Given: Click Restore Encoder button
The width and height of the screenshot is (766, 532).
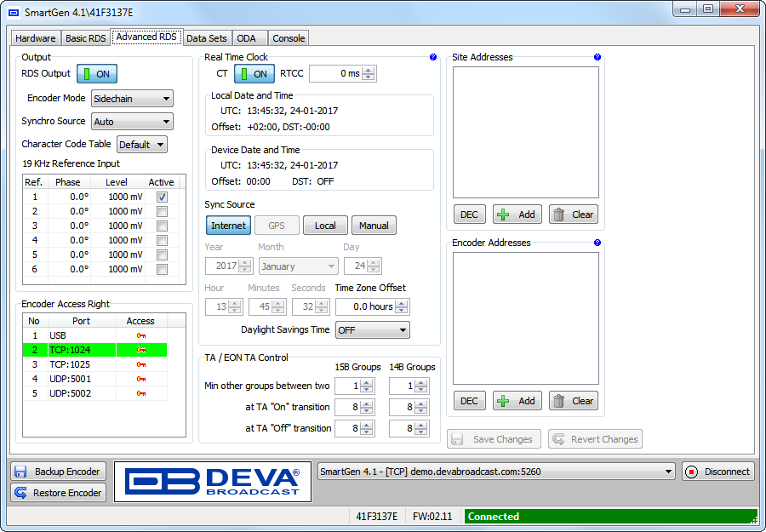Looking at the screenshot, I should (58, 493).
